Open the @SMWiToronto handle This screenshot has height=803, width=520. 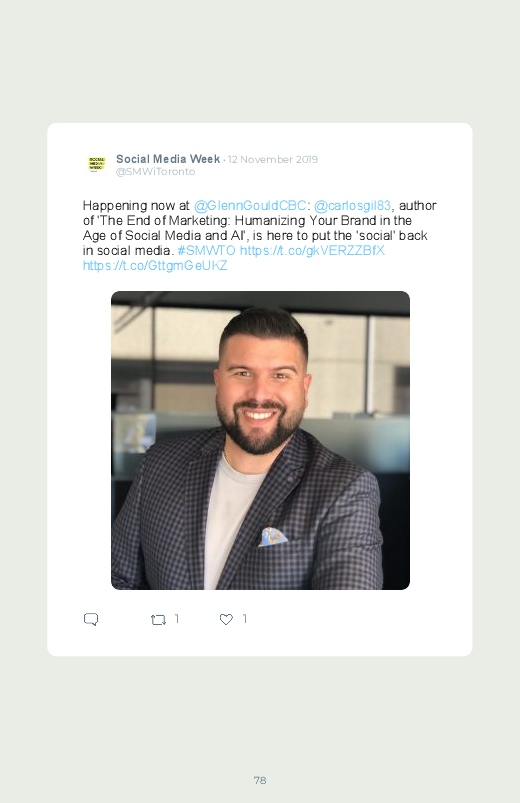coord(155,172)
